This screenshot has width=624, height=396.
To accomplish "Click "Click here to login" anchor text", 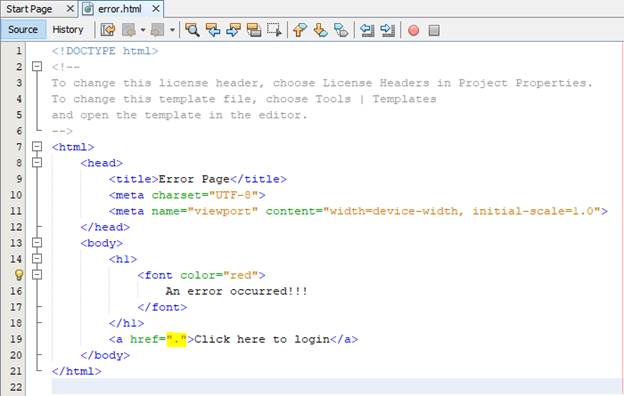I will 262,339.
